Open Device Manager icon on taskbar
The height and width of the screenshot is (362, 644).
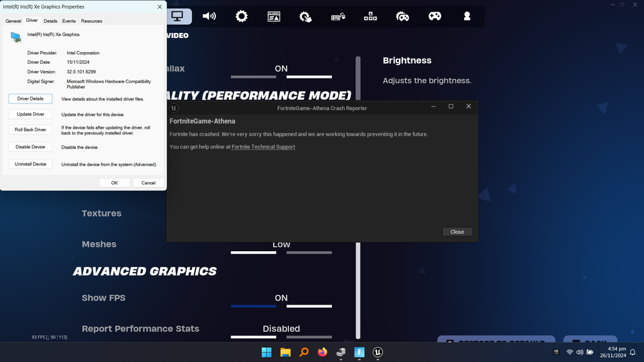point(341,352)
